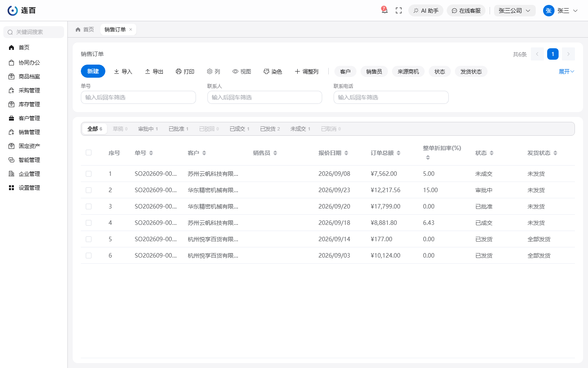Click the 连百 logo icon
This screenshot has height=368, width=588.
pyautogui.click(x=13, y=11)
